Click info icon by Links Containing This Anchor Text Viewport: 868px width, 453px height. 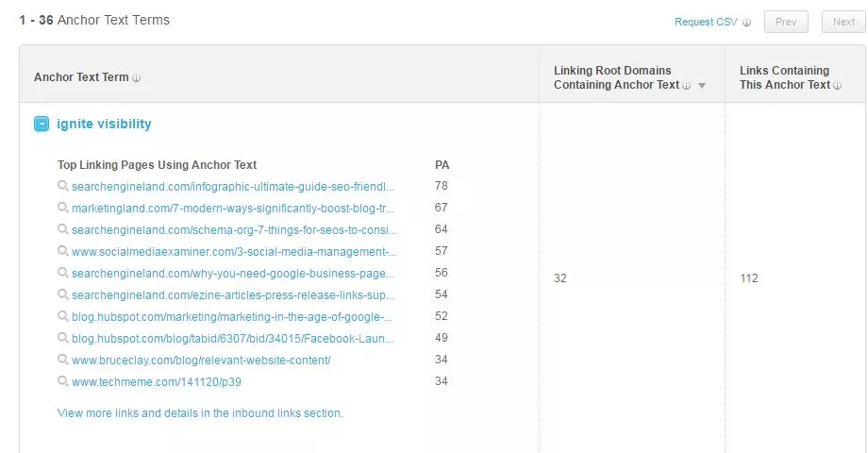838,85
